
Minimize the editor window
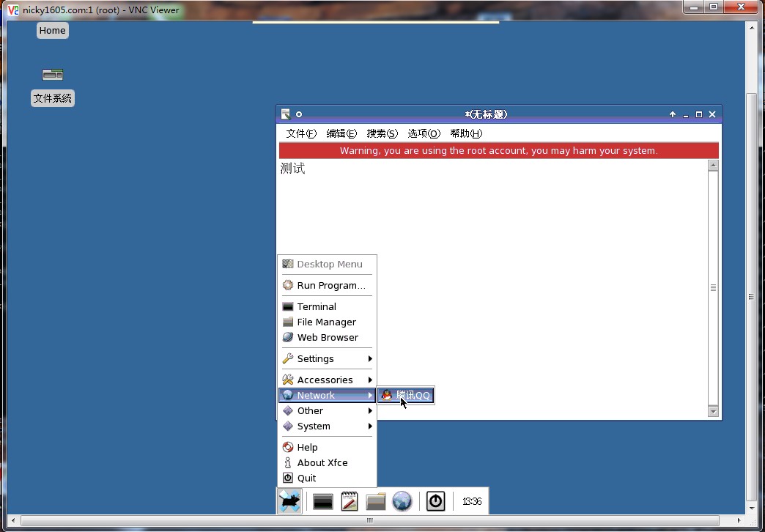coord(686,115)
